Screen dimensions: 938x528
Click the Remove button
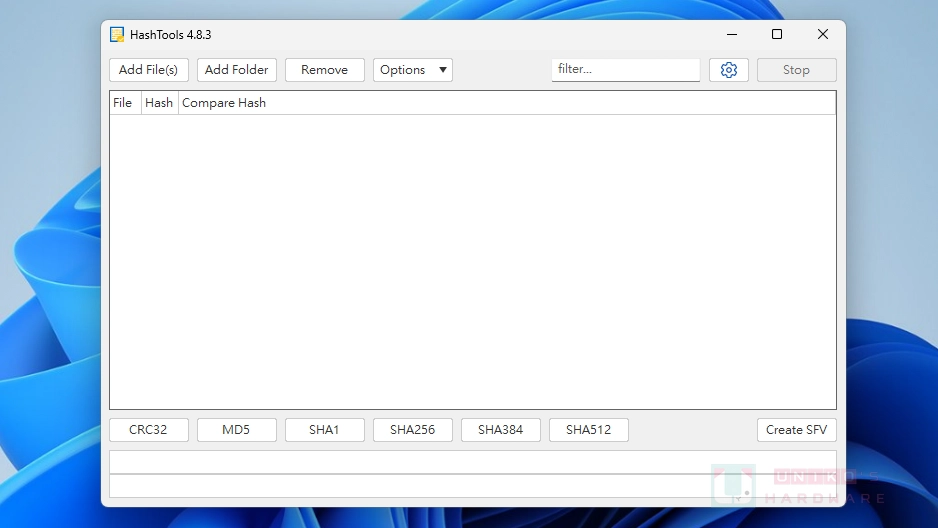pos(325,70)
